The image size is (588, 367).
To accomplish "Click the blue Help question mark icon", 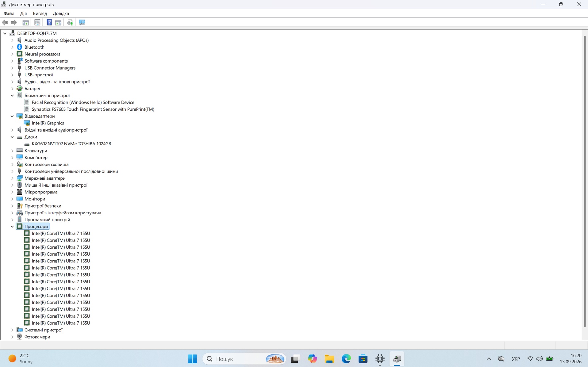I will [49, 22].
